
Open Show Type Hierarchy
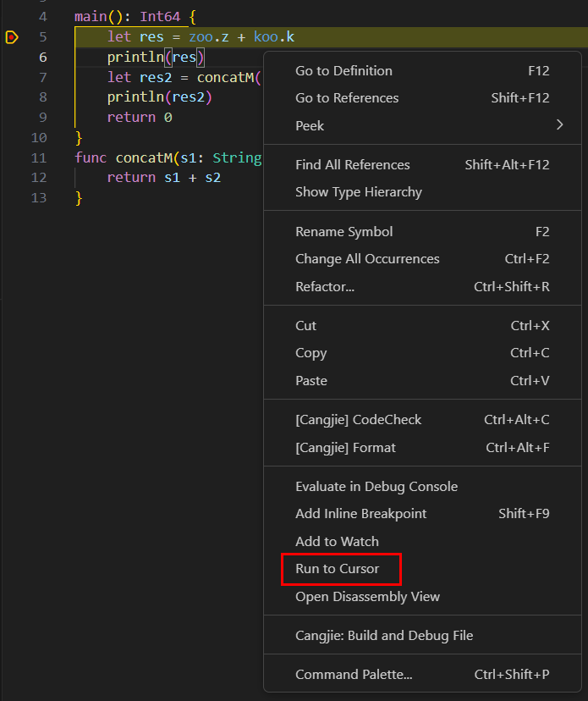pos(358,192)
